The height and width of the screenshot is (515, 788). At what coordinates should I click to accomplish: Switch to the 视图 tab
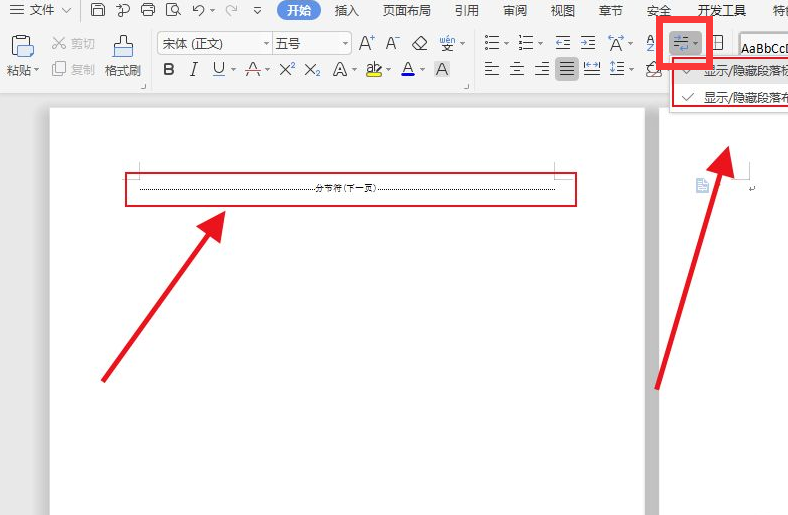click(x=562, y=11)
